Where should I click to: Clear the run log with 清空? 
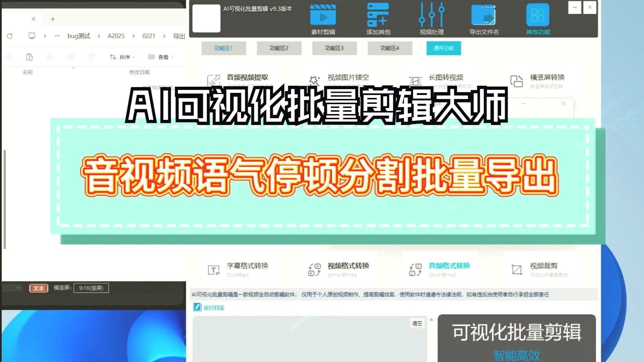pos(417,323)
